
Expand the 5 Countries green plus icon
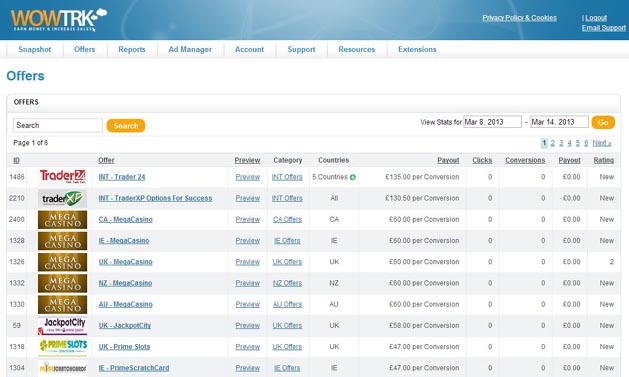tap(353, 177)
